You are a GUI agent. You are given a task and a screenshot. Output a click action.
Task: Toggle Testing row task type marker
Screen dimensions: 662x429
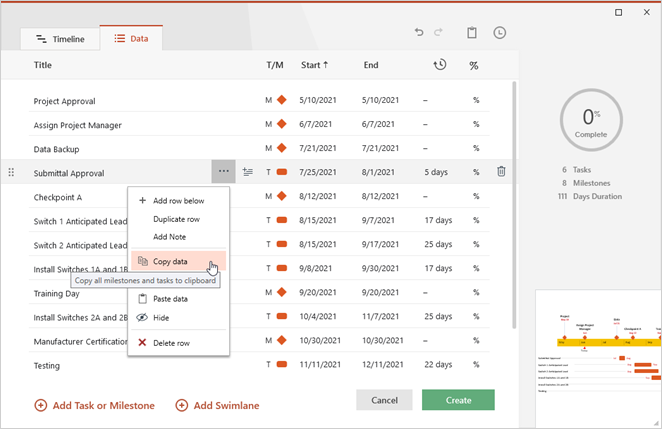281,365
